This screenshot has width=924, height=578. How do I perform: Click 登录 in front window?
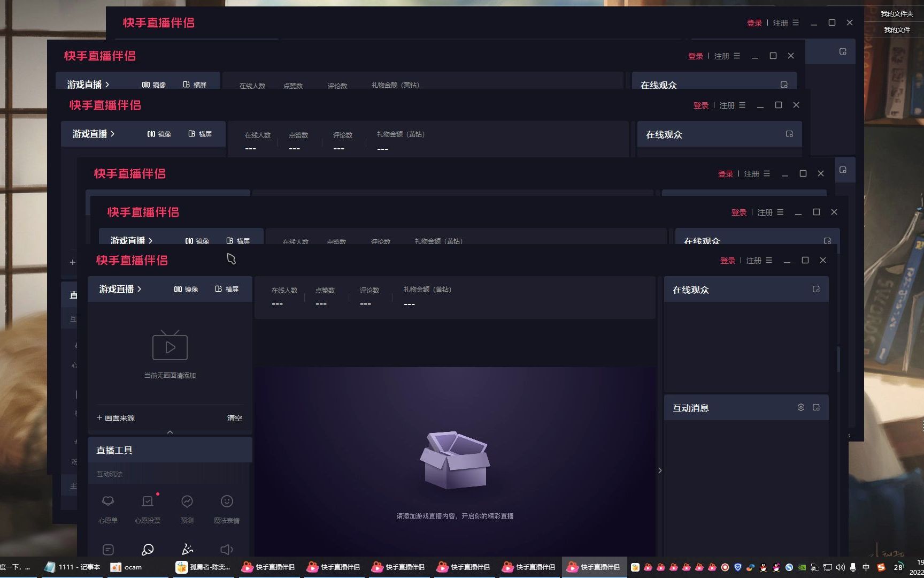point(728,261)
